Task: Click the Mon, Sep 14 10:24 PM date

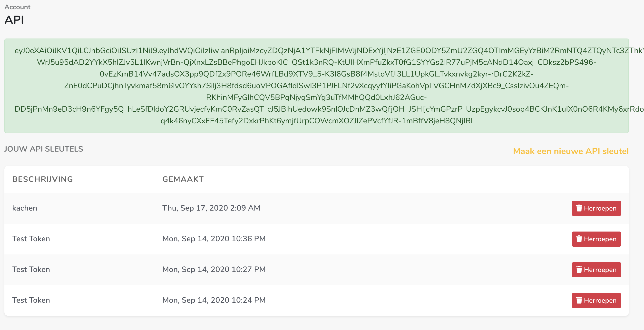Action: 214,300
